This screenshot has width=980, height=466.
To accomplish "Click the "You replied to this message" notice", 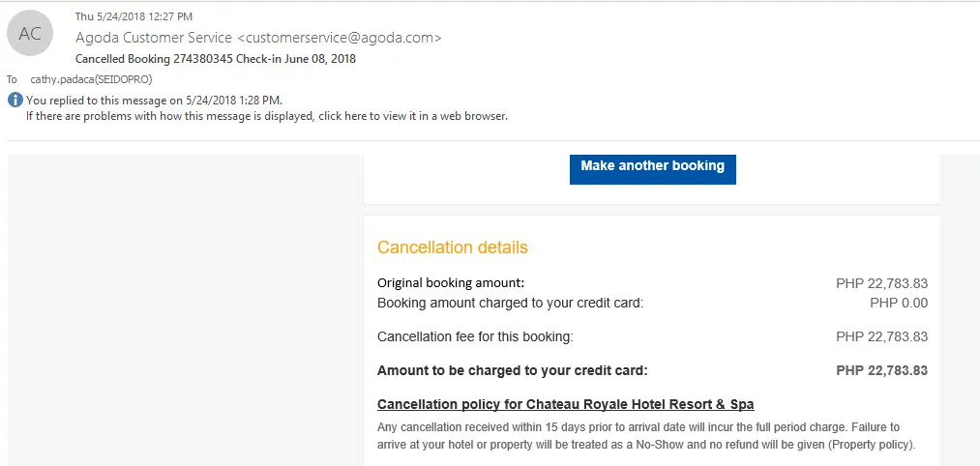I will click(155, 101).
